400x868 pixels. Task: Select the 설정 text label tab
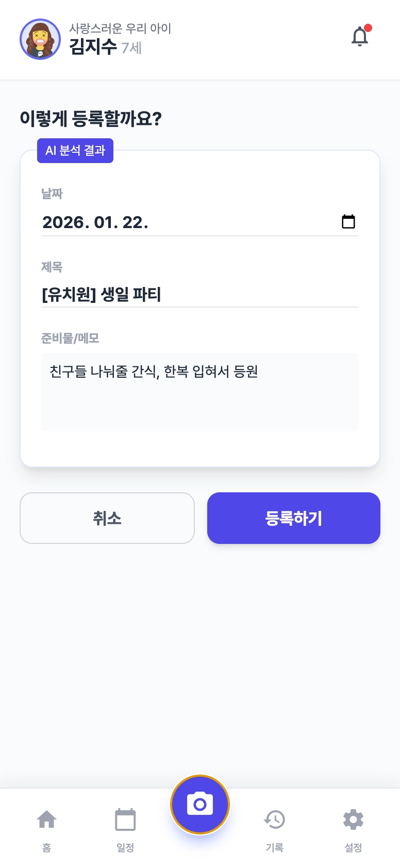pyautogui.click(x=353, y=848)
